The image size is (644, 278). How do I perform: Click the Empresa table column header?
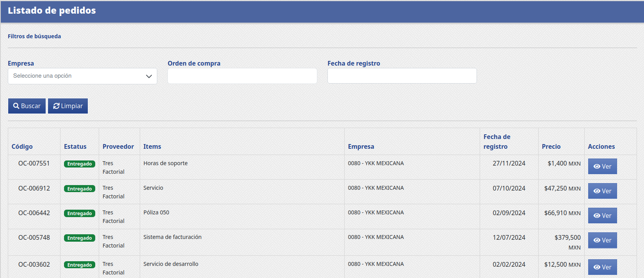click(x=361, y=146)
